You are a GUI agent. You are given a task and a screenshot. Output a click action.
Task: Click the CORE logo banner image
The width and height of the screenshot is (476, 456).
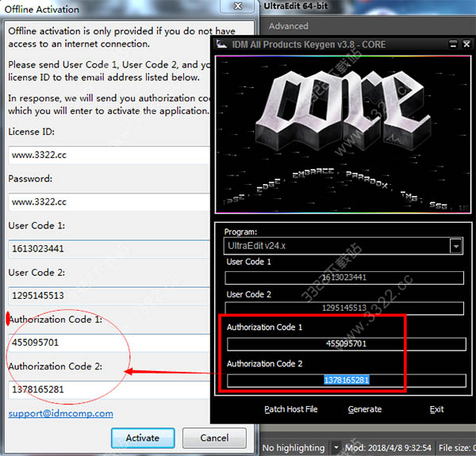click(343, 134)
